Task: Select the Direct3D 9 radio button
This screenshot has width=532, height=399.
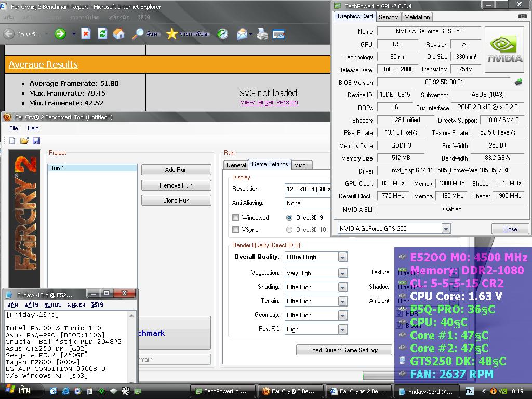Action: [289, 218]
